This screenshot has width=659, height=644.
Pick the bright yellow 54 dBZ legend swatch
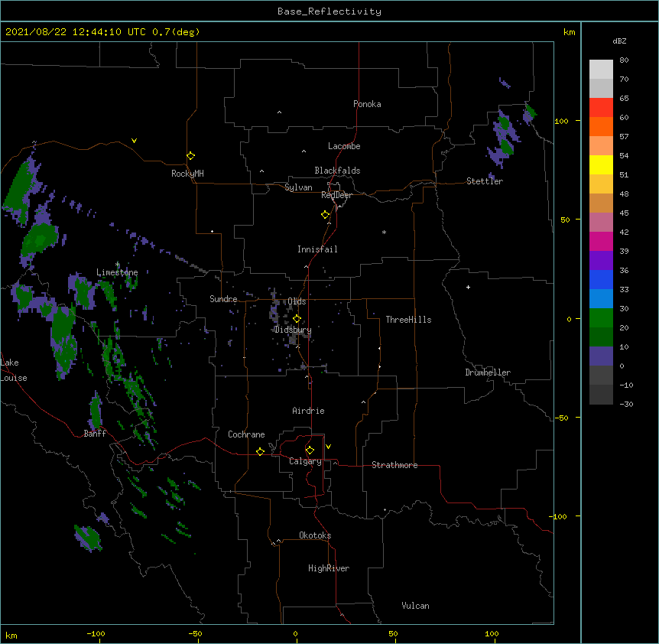601,164
